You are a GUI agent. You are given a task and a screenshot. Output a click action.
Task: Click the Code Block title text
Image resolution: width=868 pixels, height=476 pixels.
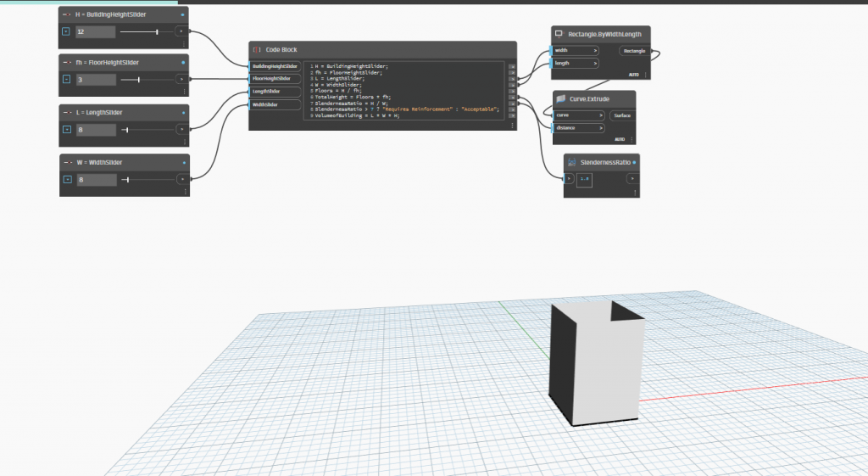281,50
